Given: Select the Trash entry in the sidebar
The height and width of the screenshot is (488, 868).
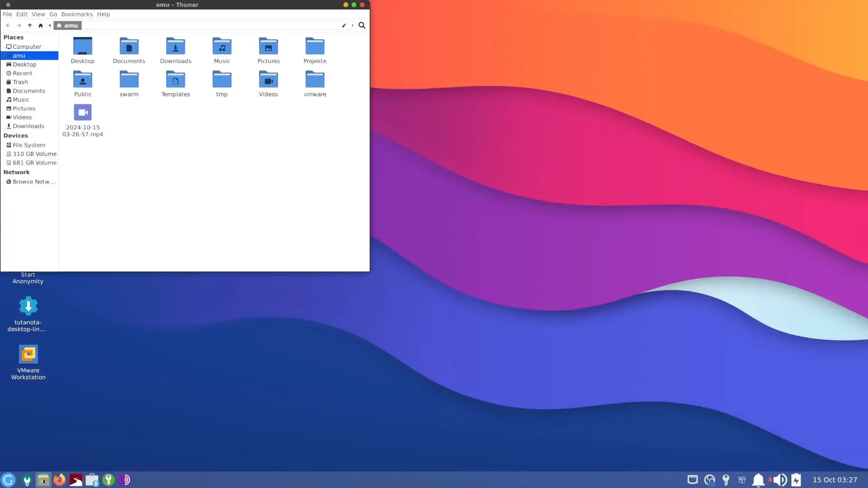Looking at the screenshot, I should tap(20, 82).
